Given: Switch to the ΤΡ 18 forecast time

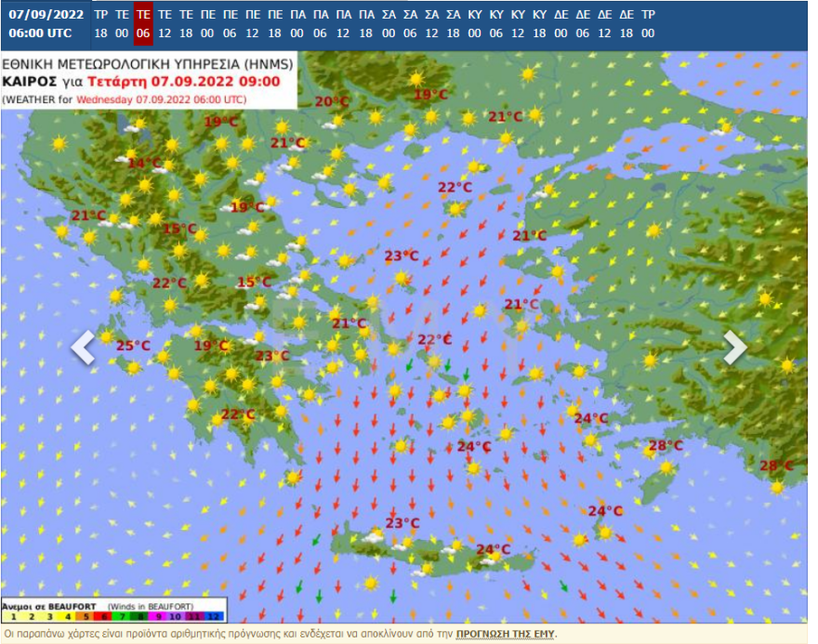Looking at the screenshot, I should (x=100, y=24).
